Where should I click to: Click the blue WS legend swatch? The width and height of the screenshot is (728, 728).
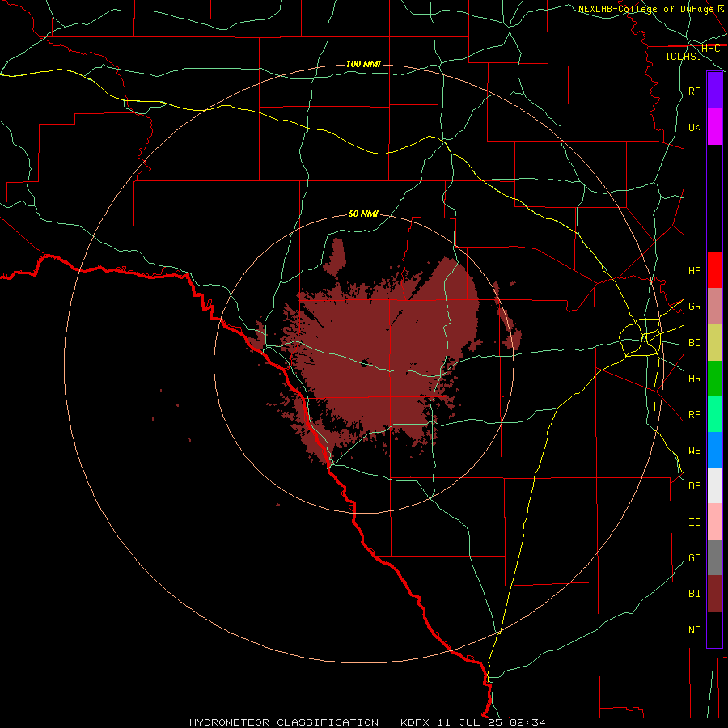click(x=714, y=450)
